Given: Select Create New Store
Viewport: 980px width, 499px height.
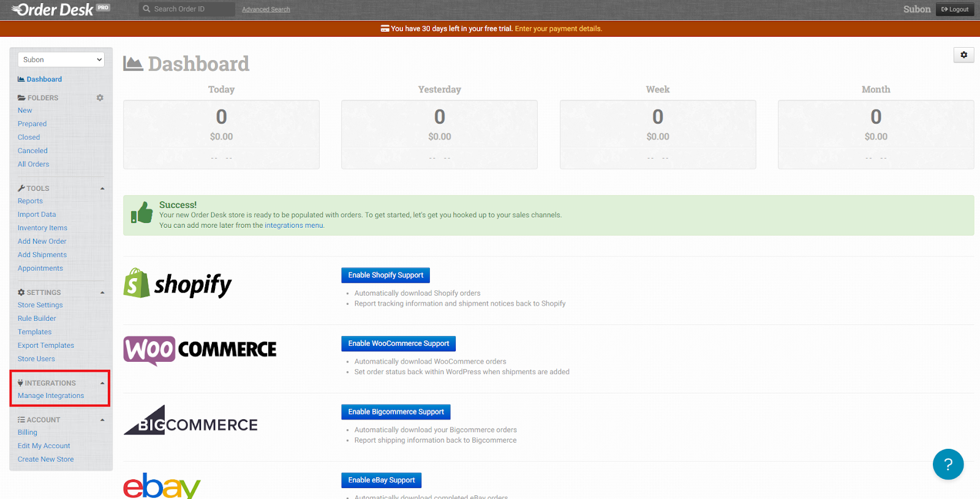Looking at the screenshot, I should (46, 460).
